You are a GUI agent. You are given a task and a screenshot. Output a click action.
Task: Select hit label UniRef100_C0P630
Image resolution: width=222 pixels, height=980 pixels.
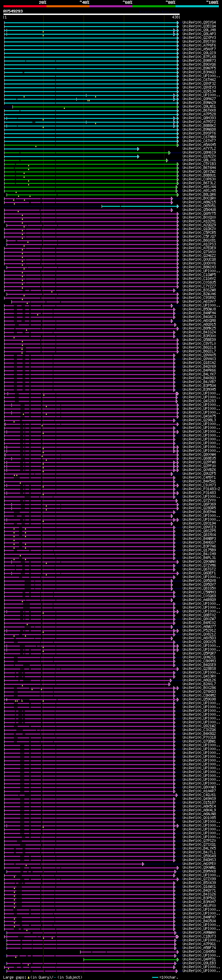click(x=199, y=179)
